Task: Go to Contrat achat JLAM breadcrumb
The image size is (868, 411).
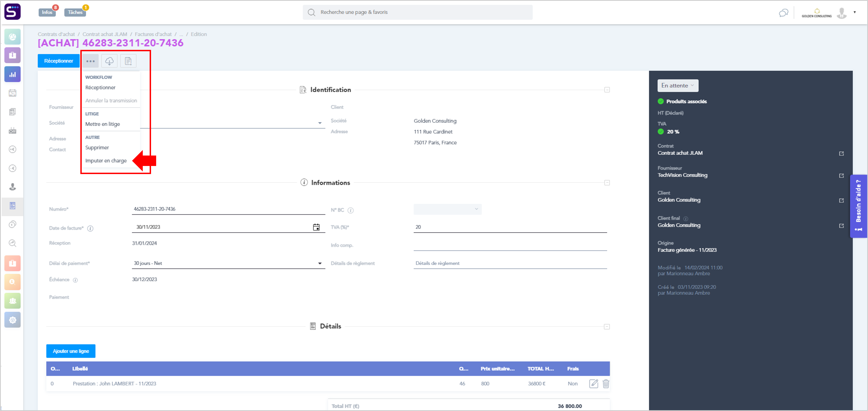Action: pos(105,34)
